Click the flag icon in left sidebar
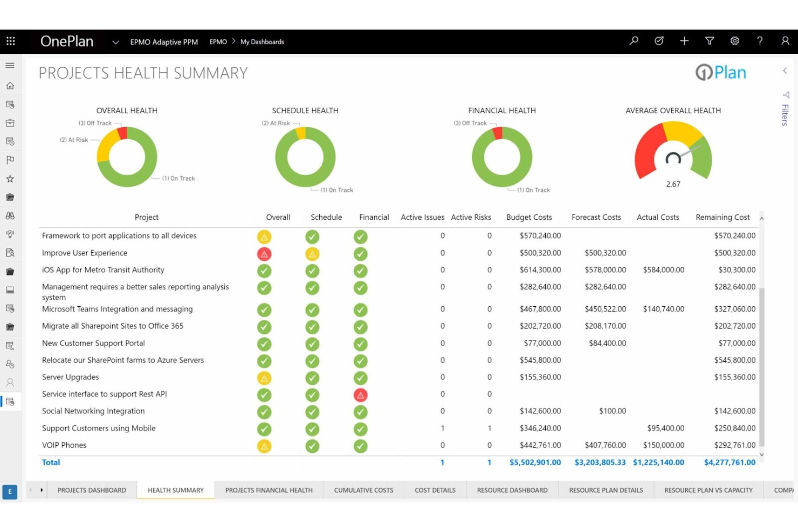Viewport: 798px width, 532px height. 10,160
